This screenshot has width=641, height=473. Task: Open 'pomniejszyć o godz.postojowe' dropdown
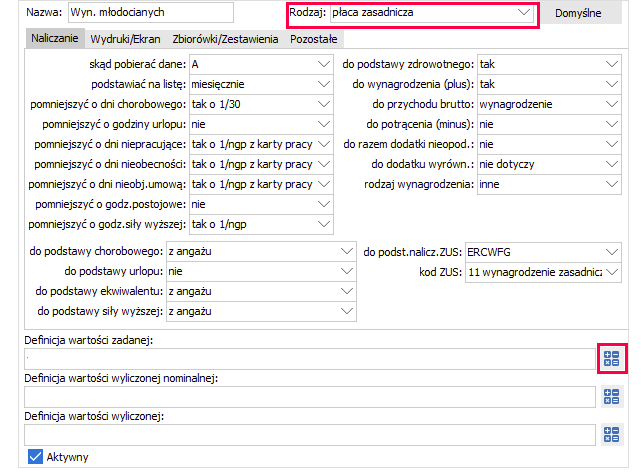coord(261,204)
